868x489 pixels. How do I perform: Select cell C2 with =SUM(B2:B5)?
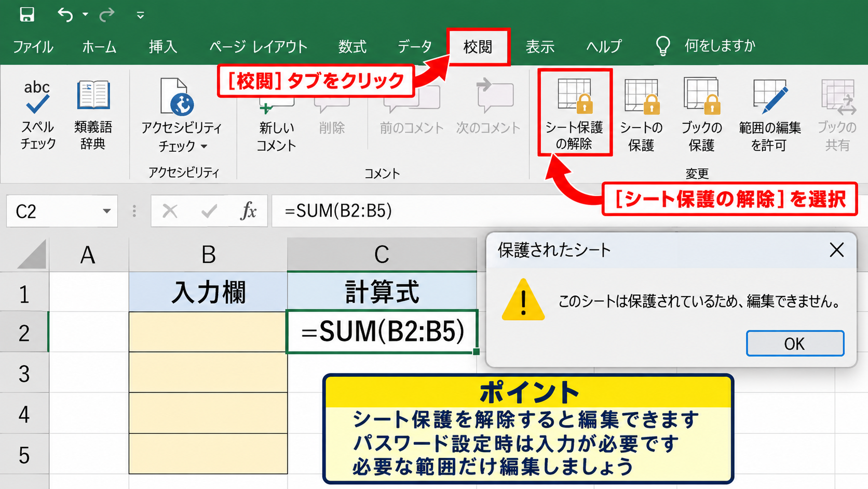click(x=382, y=332)
